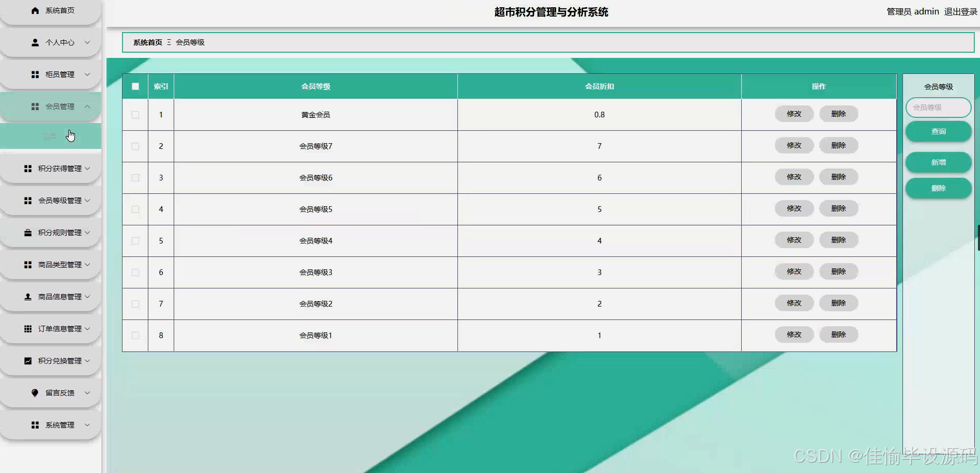Screen dimensions: 980x473
Task: Expand the 系统管理 chevron
Action: (x=87, y=425)
